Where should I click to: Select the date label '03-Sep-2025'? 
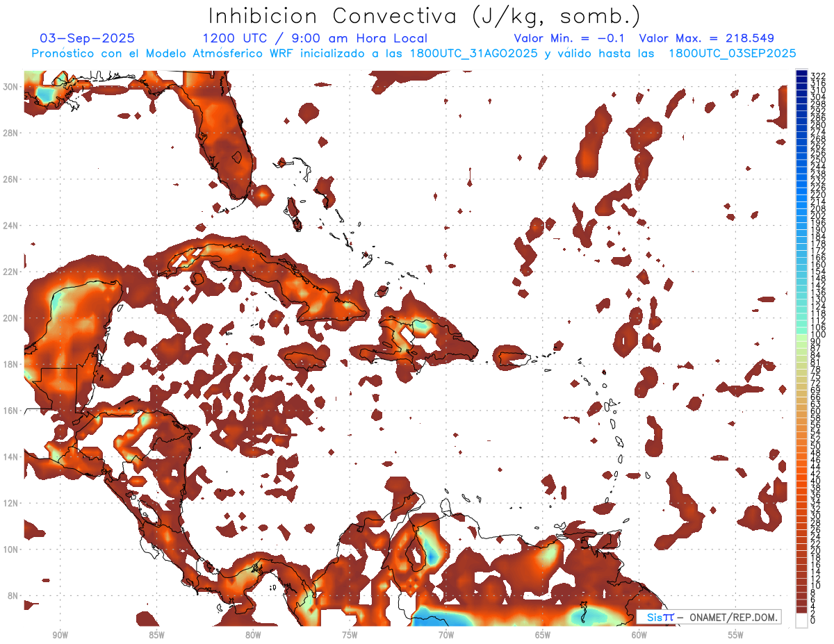88,38
